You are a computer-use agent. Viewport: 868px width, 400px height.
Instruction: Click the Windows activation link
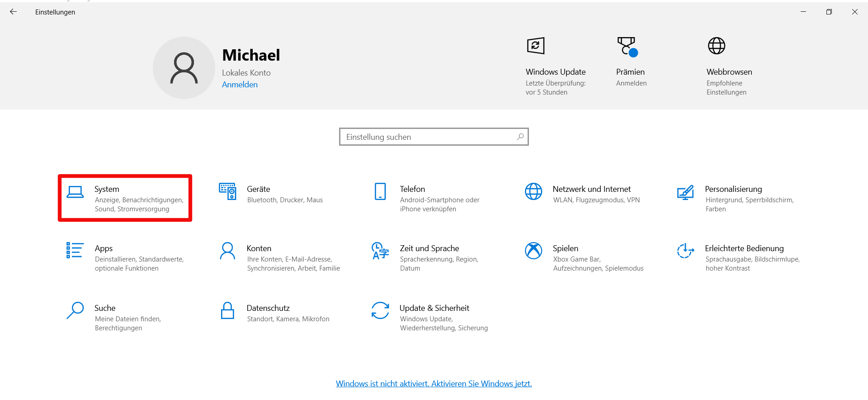(x=434, y=384)
